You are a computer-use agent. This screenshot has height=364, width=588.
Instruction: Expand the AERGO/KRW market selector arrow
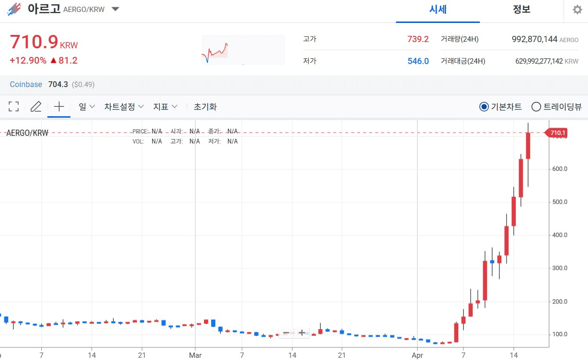(115, 9)
